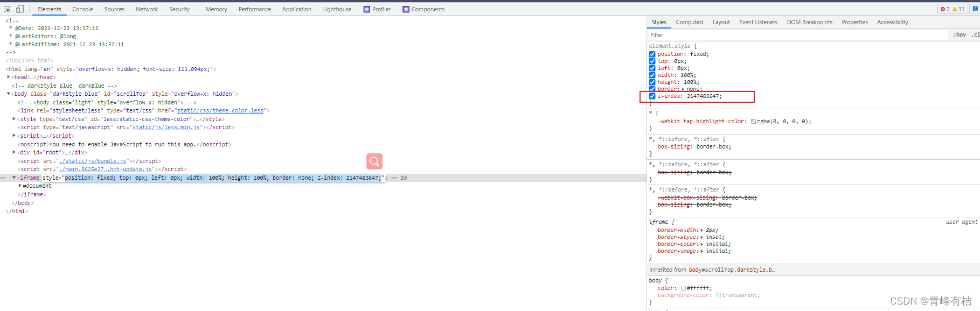This screenshot has width=980, height=311.
Task: Expand the head element node
Action: [x=8, y=77]
